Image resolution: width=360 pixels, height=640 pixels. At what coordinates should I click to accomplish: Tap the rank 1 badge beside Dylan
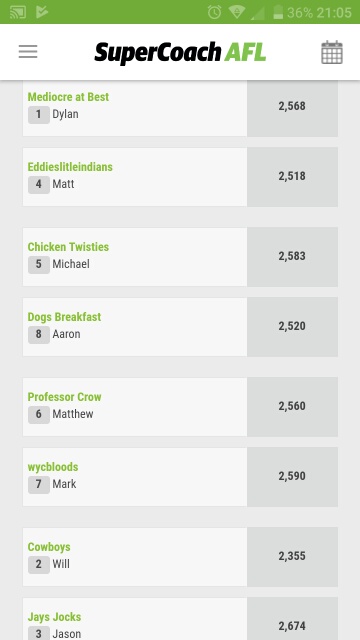pos(39,115)
